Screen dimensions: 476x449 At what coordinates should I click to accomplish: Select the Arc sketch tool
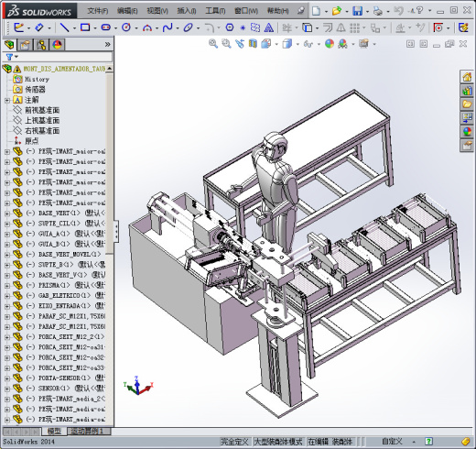(x=147, y=28)
